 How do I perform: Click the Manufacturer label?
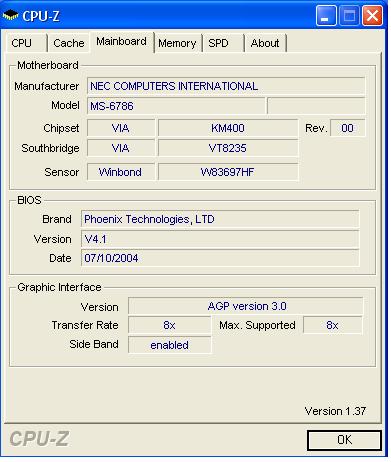[x=47, y=86]
